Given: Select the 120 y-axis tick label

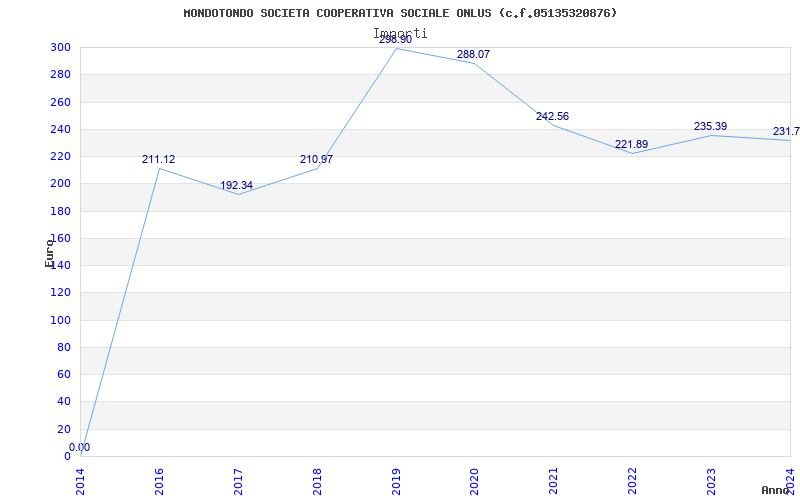Looking at the screenshot, I should (60, 293).
